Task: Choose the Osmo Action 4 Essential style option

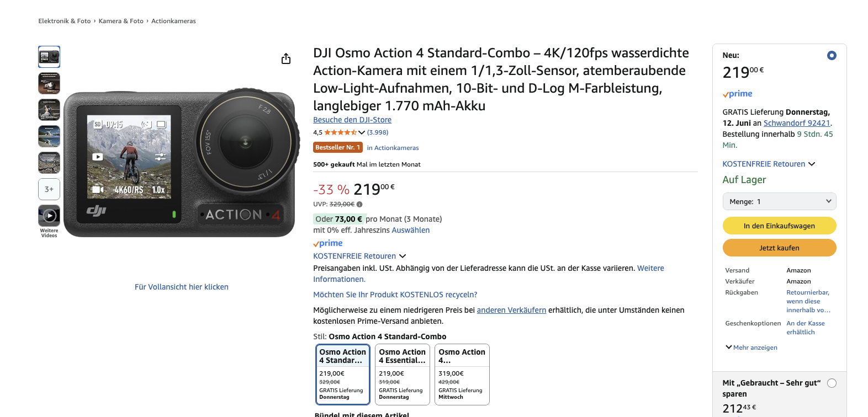Action: [403, 375]
